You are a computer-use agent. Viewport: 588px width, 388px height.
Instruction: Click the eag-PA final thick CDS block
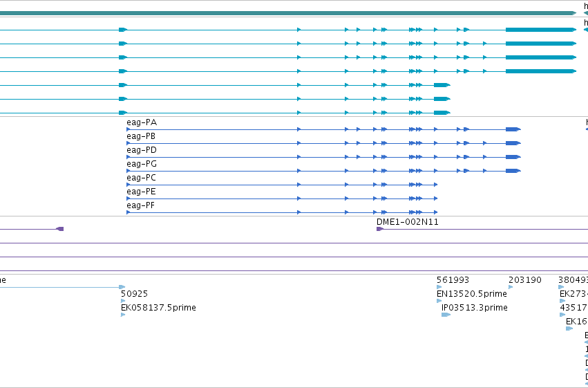513,129
